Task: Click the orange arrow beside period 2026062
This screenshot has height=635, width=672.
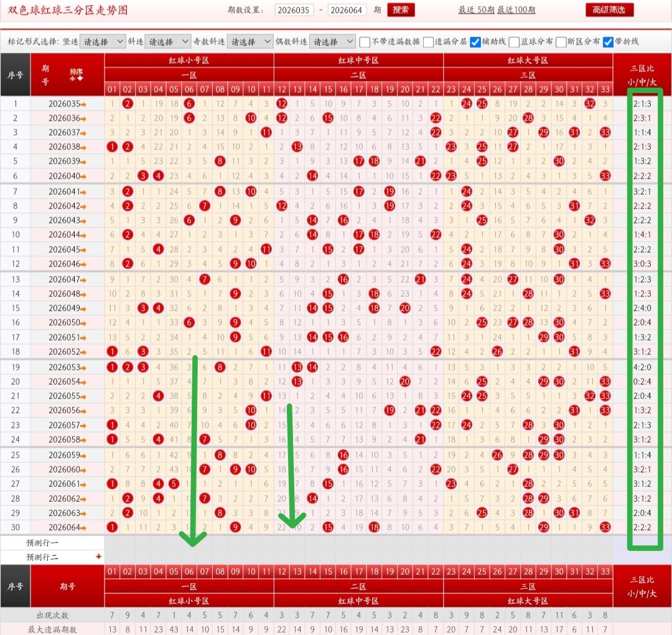Action: tap(83, 499)
